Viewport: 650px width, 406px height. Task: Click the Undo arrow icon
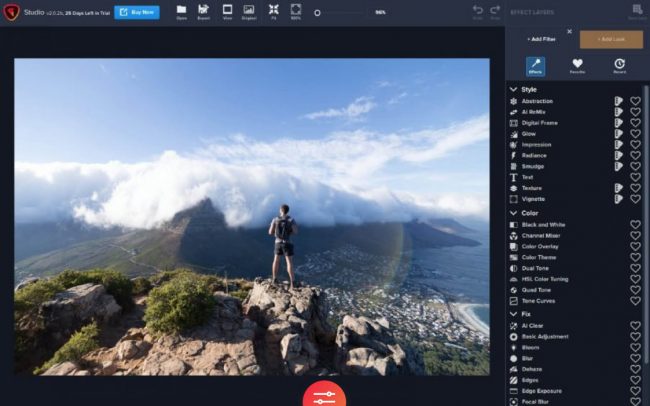click(478, 10)
